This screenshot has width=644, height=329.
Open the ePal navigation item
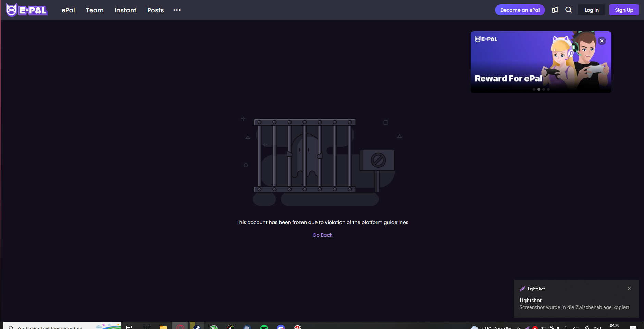(68, 10)
